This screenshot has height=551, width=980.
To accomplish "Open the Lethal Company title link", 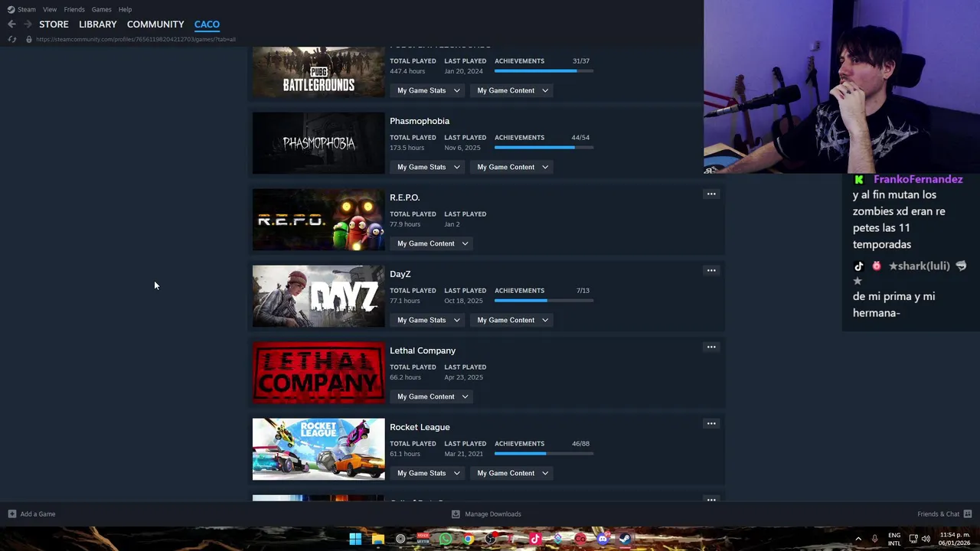I will (423, 350).
